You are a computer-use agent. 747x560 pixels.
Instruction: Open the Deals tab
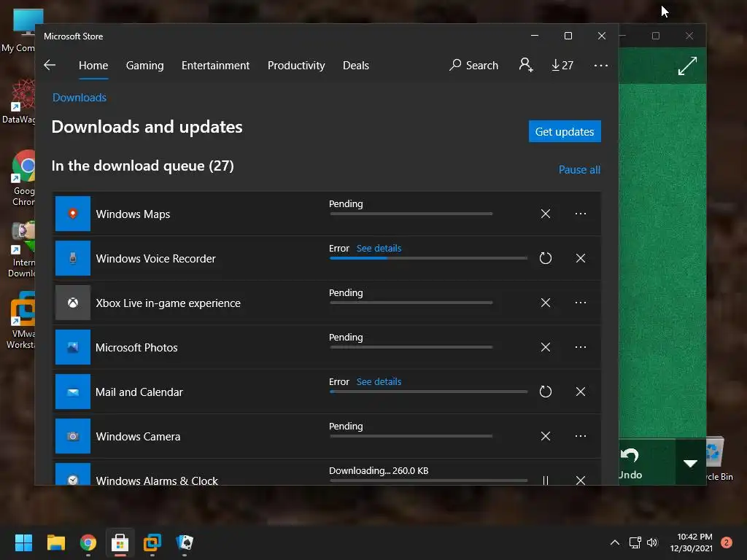click(x=356, y=65)
